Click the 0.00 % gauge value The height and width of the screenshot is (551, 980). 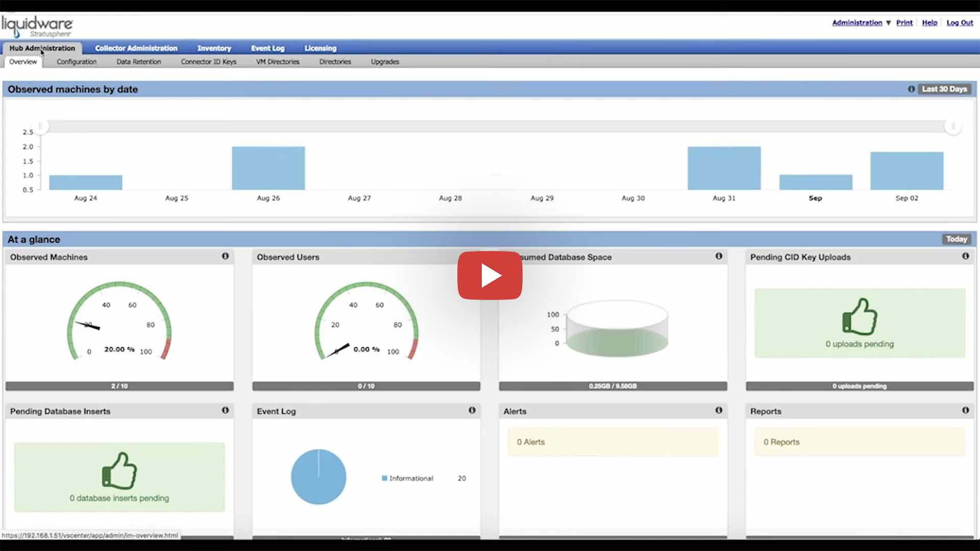tap(366, 349)
